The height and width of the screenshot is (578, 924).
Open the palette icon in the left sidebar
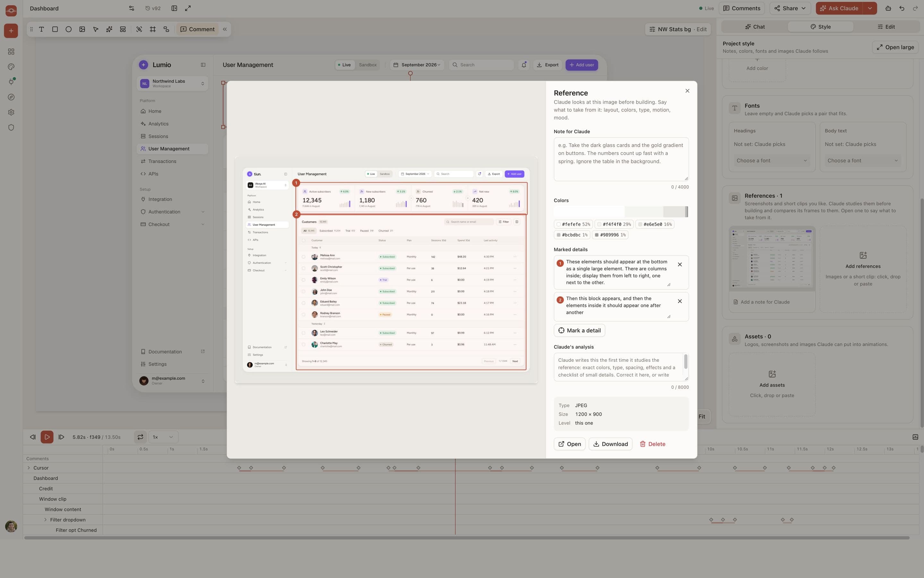click(x=11, y=66)
